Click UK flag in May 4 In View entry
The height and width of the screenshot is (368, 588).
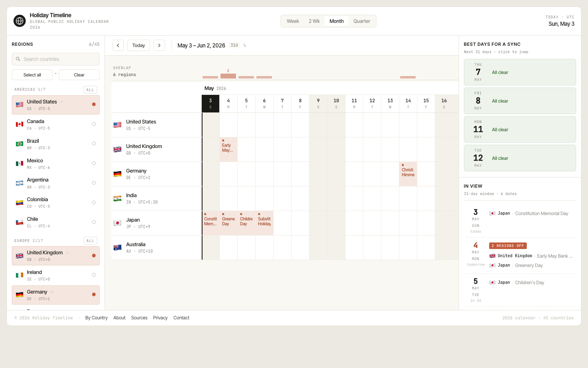click(492, 256)
